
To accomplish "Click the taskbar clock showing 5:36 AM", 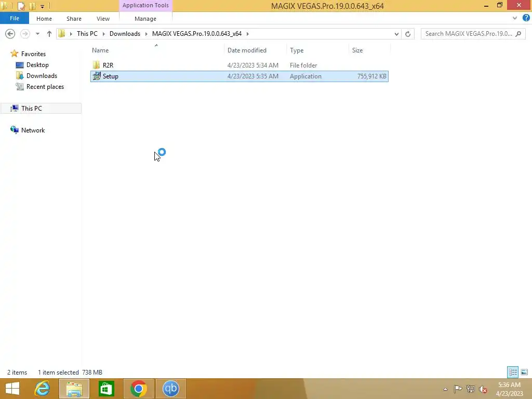I will (509, 389).
